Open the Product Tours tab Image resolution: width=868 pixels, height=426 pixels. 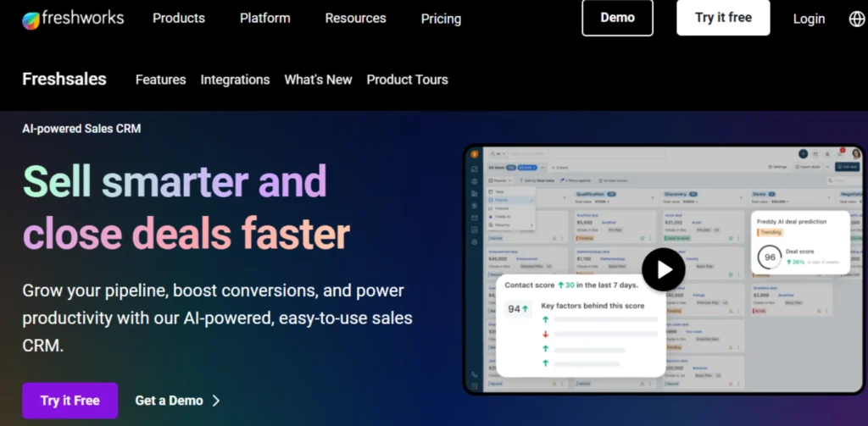(408, 80)
